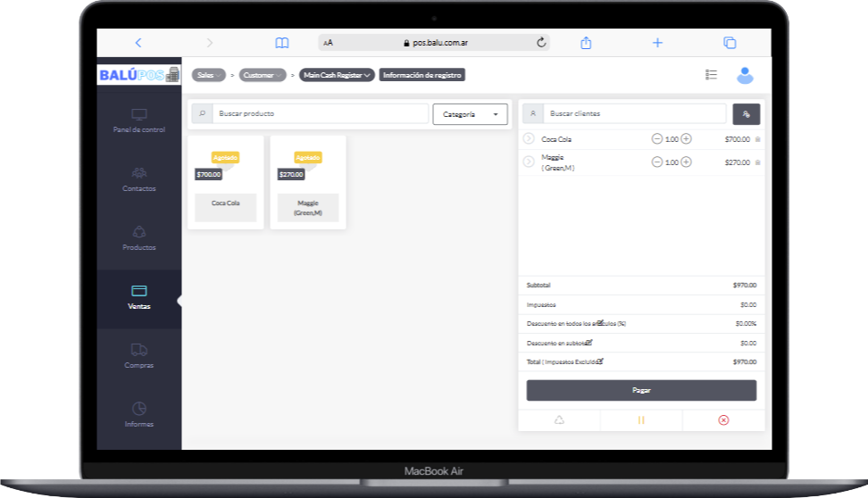This screenshot has height=498, width=868.
Task: Open Productos in the sidebar
Action: (138, 237)
